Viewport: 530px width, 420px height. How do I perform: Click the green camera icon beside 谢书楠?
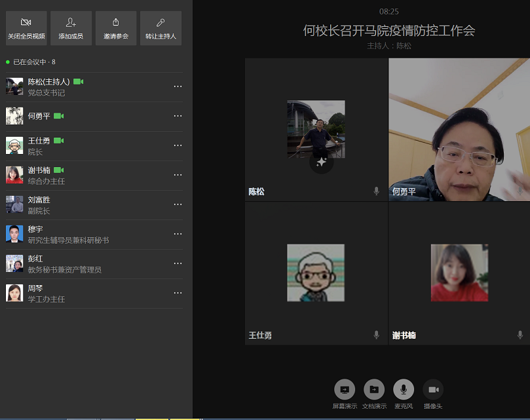tap(58, 170)
